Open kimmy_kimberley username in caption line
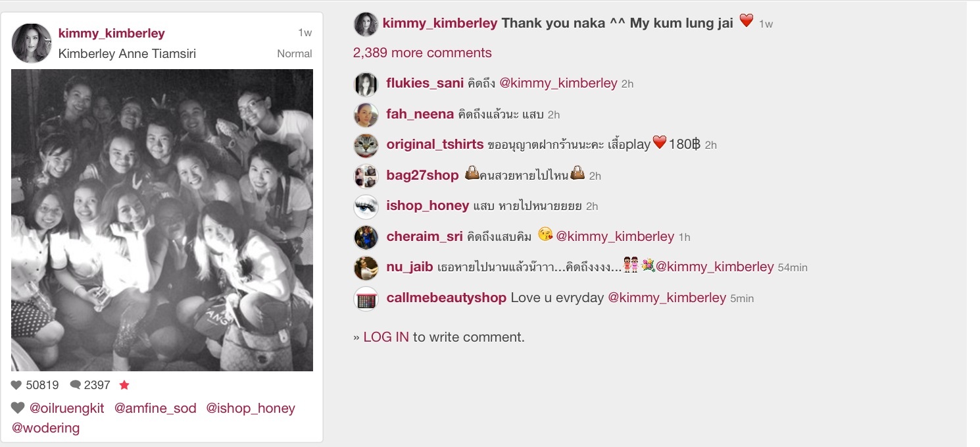Image resolution: width=980 pixels, height=447 pixels. click(440, 23)
